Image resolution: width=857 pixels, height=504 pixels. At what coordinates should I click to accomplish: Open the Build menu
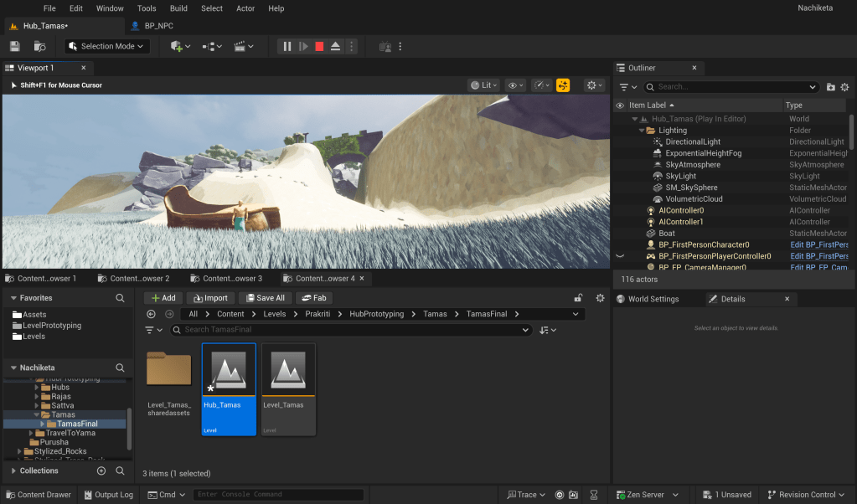click(178, 8)
